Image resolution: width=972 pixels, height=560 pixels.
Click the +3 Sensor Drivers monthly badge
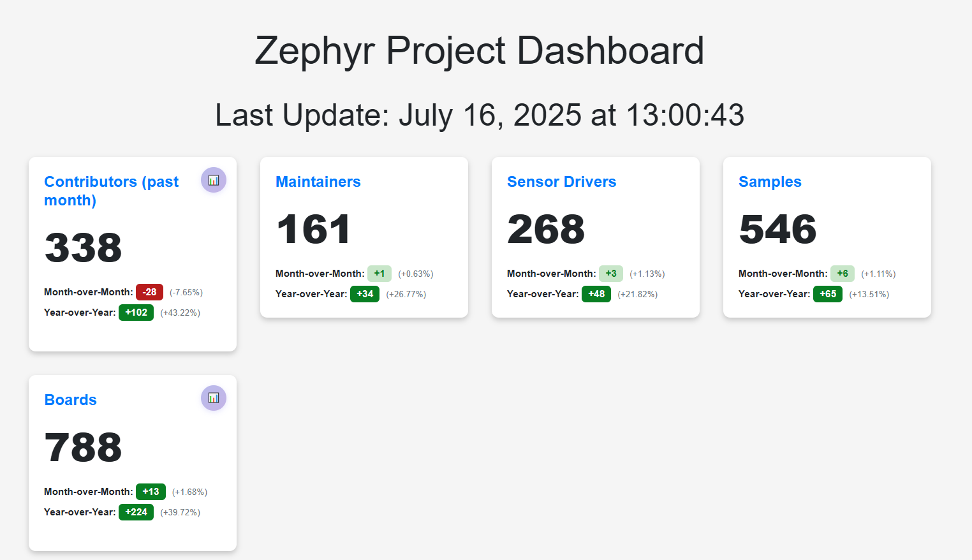point(611,274)
